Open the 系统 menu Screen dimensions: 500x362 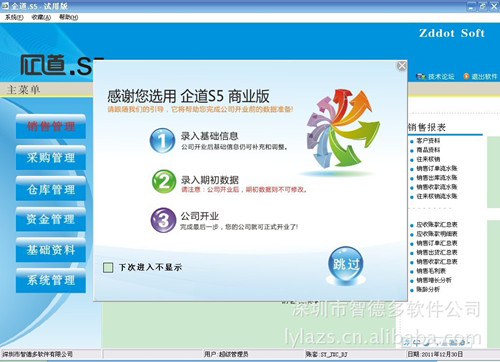[14, 17]
